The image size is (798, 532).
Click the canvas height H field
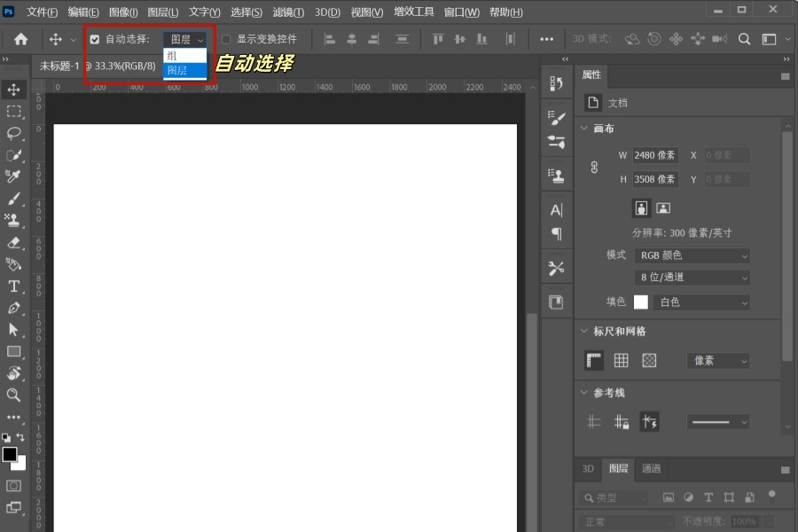[655, 179]
